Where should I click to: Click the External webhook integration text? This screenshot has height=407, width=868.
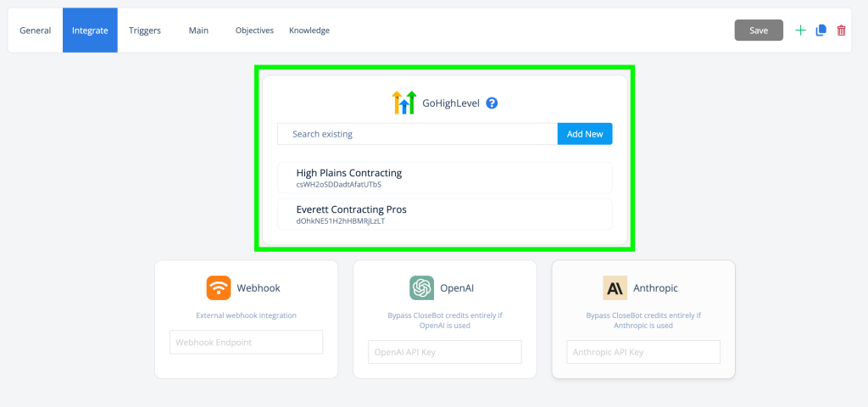tap(247, 315)
